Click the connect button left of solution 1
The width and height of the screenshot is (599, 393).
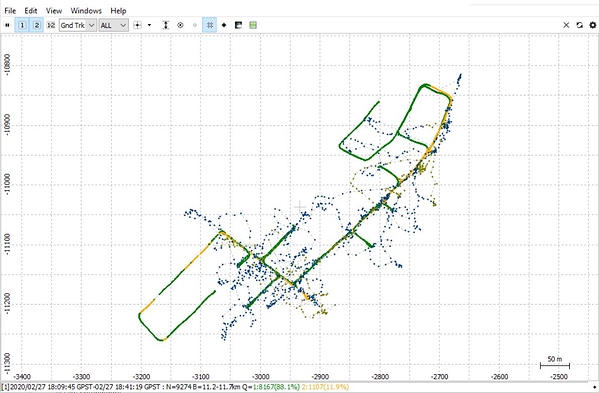[7, 25]
